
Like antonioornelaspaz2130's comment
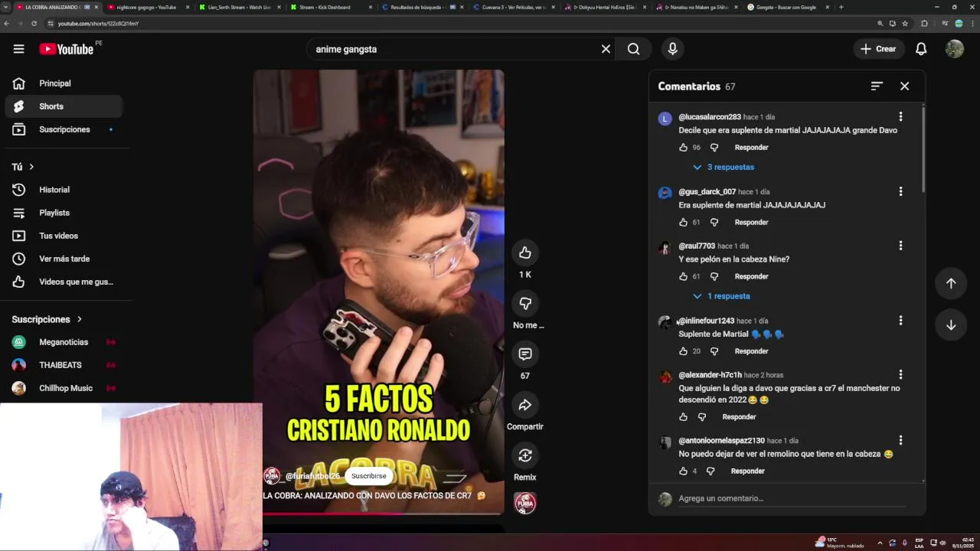tap(683, 471)
